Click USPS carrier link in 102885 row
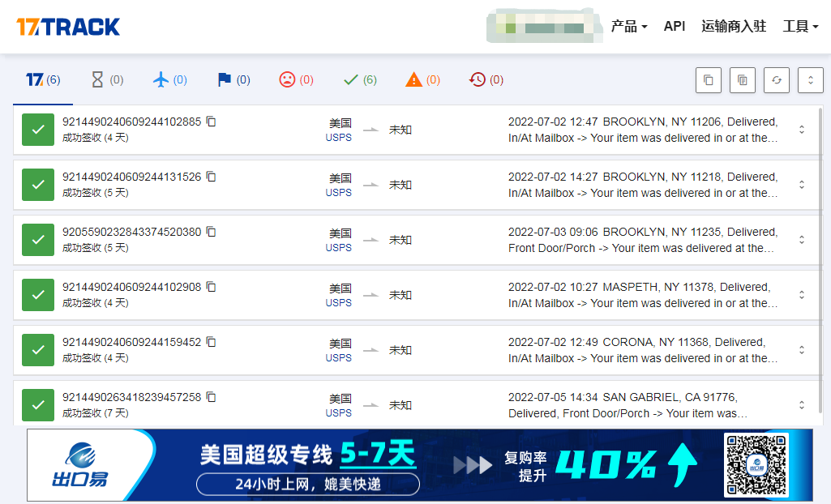 coord(339,138)
